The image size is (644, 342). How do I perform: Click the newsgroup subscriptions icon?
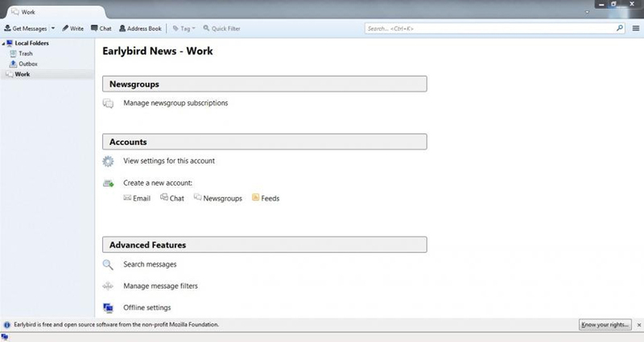[108, 104]
